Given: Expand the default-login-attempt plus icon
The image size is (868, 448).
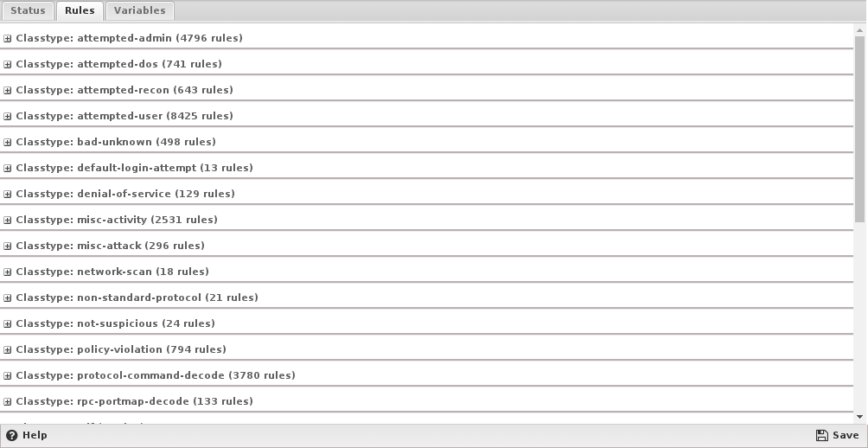Looking at the screenshot, I should tap(7, 169).
